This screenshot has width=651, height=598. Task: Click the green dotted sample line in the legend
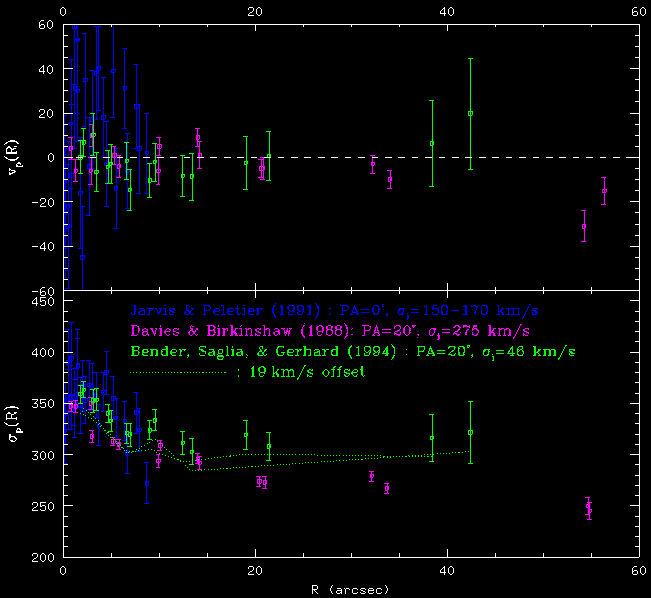(178, 373)
